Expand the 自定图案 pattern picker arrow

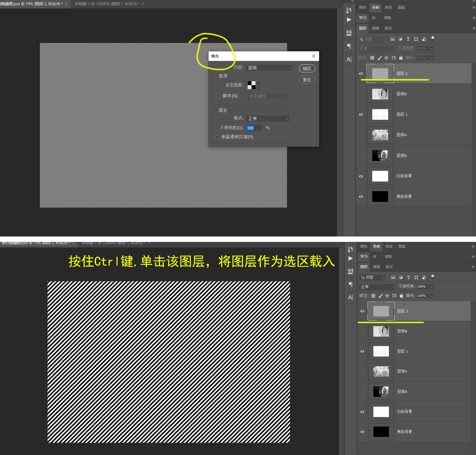258,85
